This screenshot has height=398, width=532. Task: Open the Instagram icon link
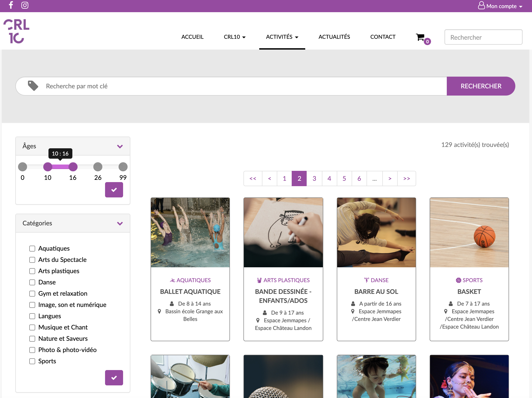pos(25,5)
